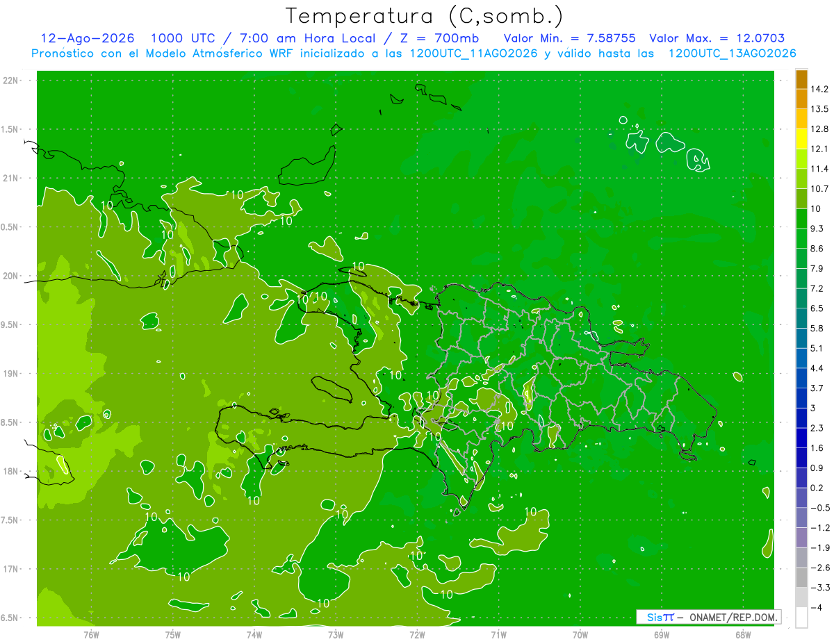
Task: Click the "74W" longitude label
Action: tap(254, 634)
